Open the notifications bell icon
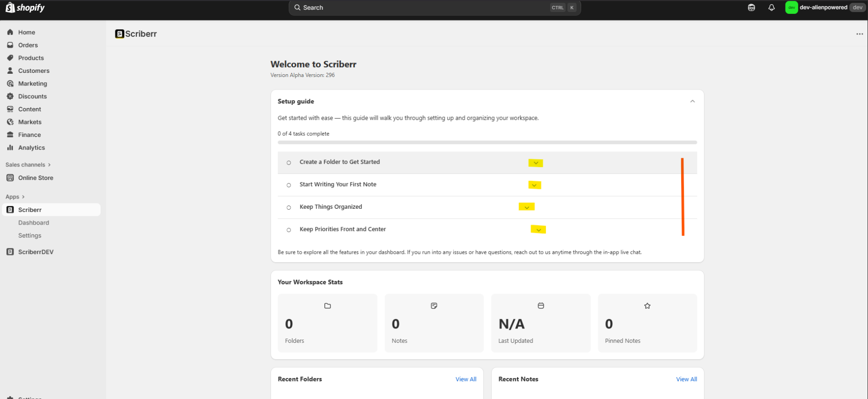This screenshot has width=868, height=399. coord(771,7)
